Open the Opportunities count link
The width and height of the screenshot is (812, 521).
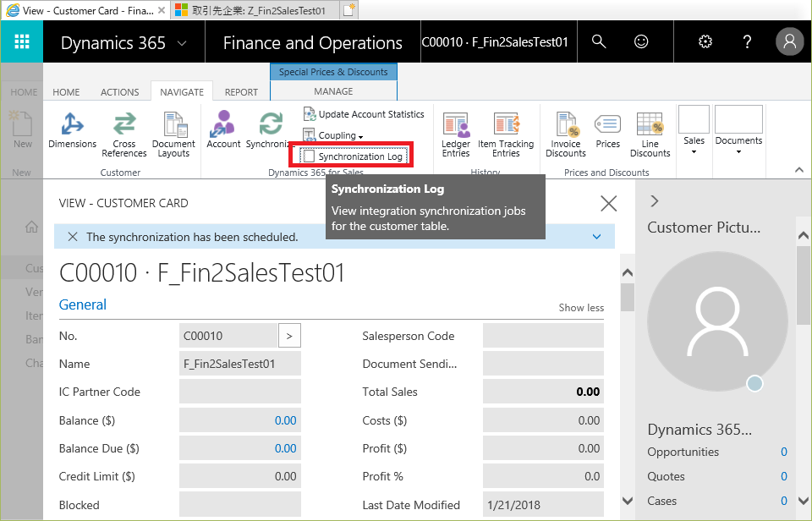783,452
